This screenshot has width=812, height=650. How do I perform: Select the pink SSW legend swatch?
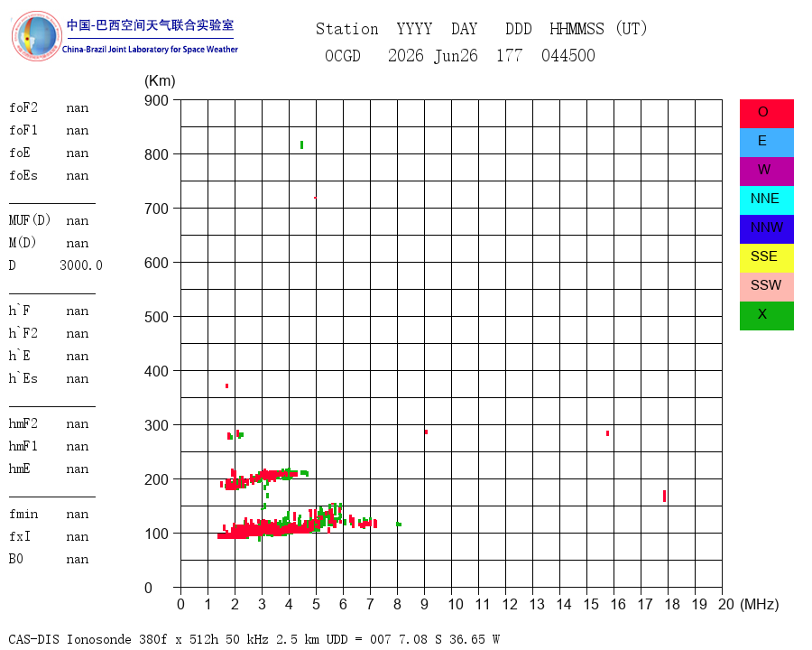[x=766, y=287]
